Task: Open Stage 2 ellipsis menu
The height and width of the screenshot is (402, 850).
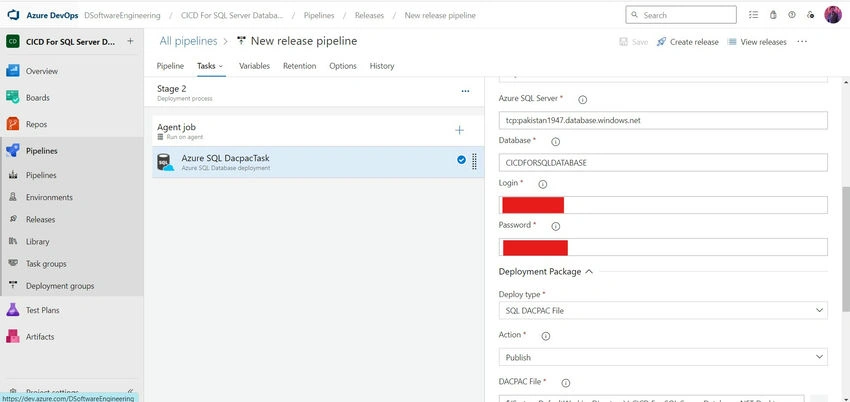Action: (465, 91)
